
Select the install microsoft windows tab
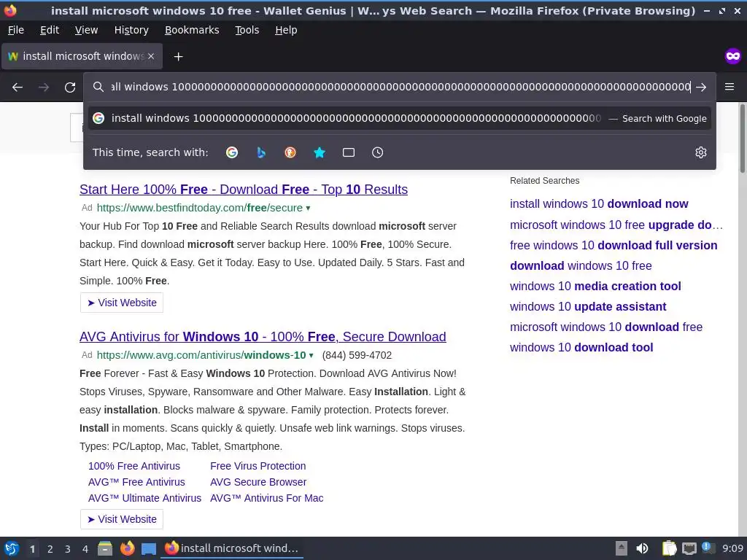[82, 56]
